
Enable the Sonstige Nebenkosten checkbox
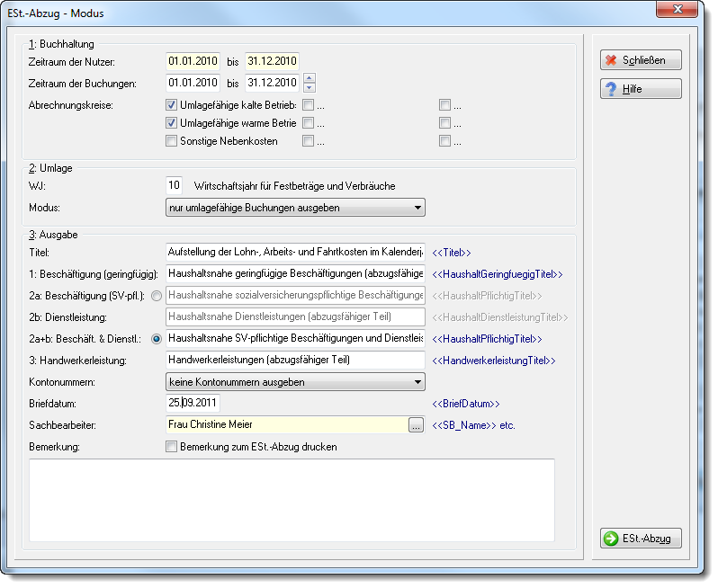(171, 141)
